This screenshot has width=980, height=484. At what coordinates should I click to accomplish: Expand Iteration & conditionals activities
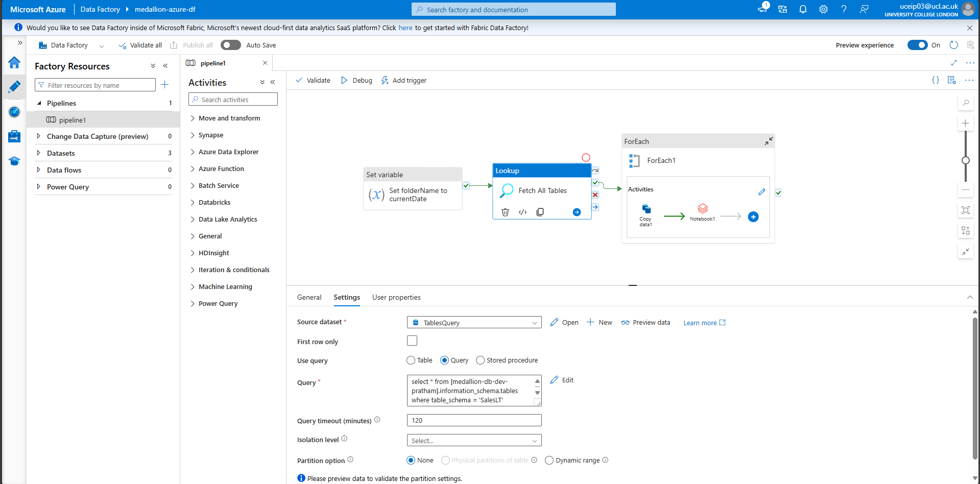tap(193, 270)
